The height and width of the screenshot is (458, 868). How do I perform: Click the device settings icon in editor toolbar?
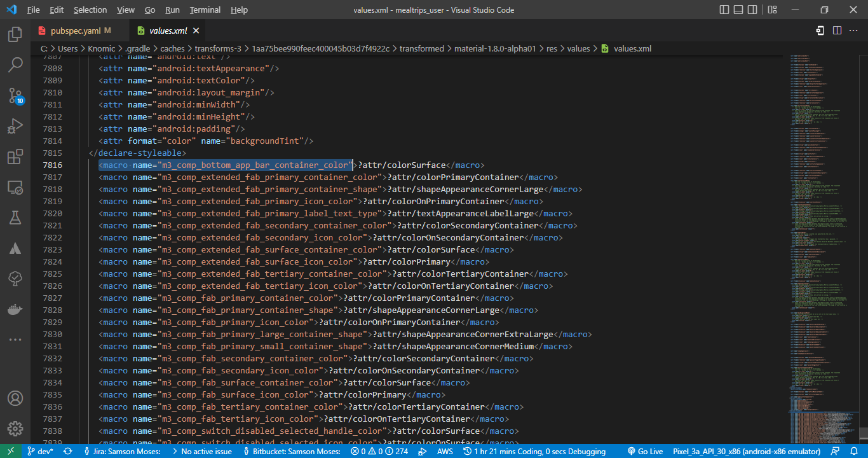[x=821, y=31]
